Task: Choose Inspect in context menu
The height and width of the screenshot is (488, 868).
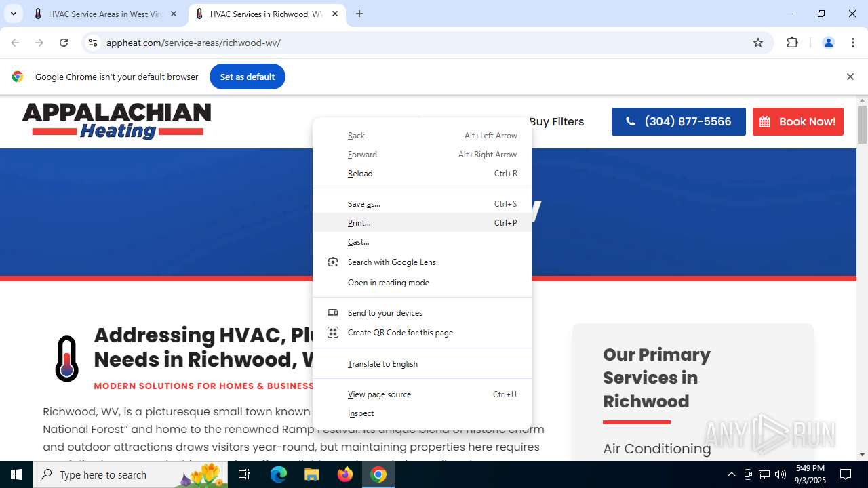Action: click(422, 413)
